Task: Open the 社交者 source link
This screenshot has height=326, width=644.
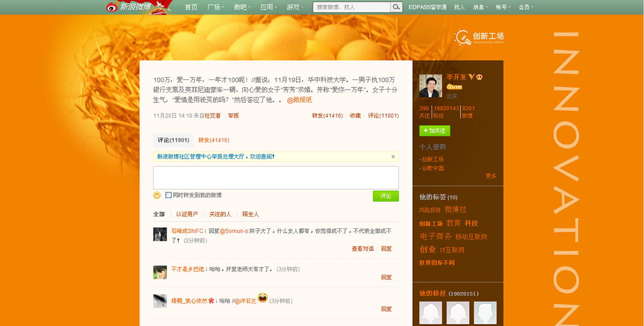Action: (x=213, y=116)
